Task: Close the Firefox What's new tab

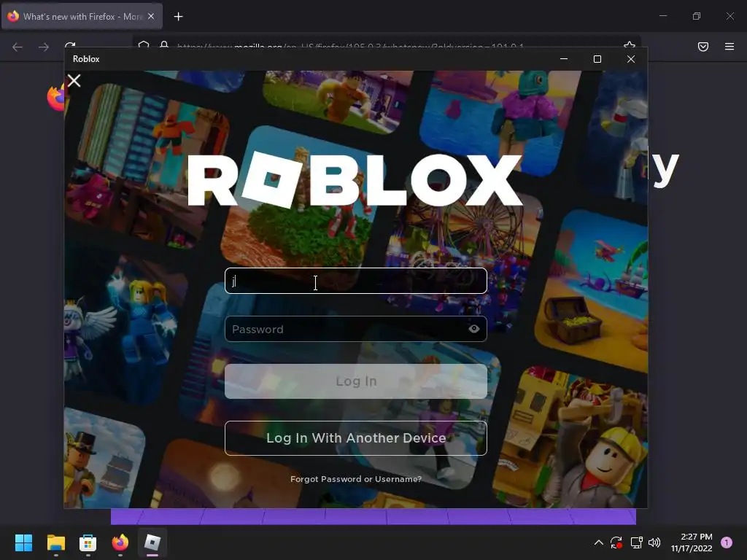Action: point(151,16)
